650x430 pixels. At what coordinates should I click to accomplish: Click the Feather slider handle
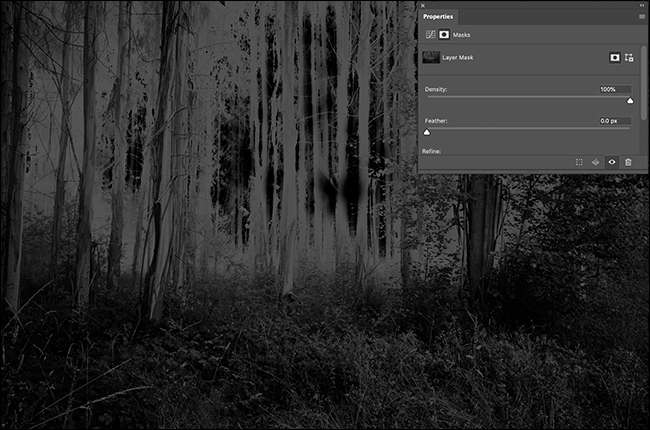click(x=427, y=131)
